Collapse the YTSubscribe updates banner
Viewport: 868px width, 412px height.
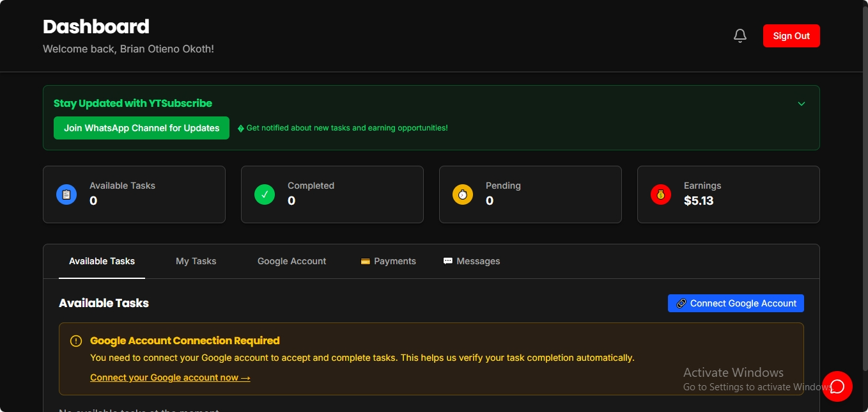click(801, 103)
